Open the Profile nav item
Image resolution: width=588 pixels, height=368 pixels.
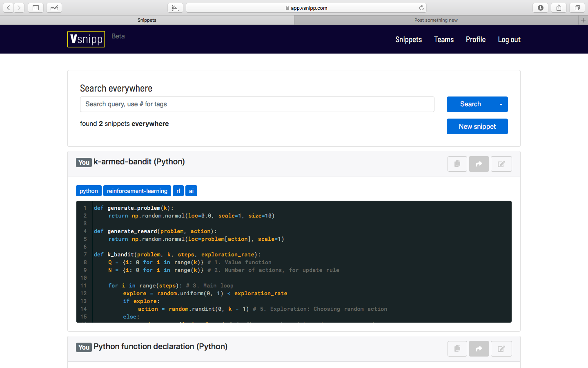tap(476, 40)
